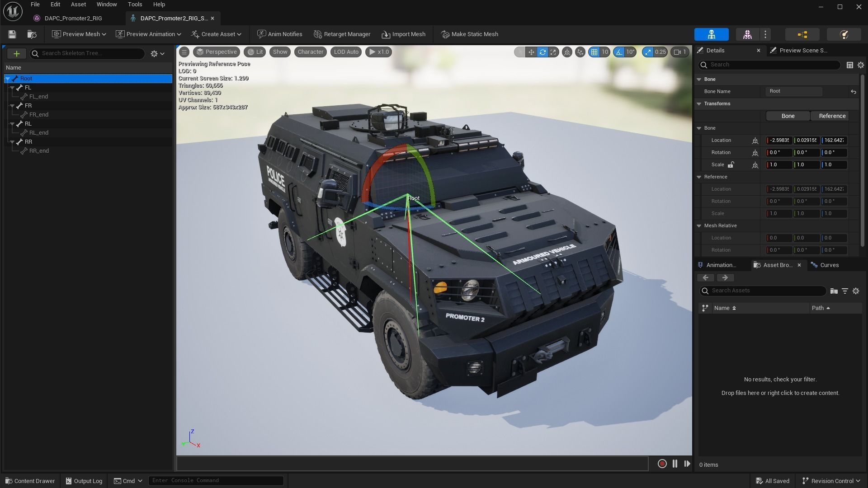868x488 pixels.
Task: Open the Content Drawer
Action: click(30, 481)
